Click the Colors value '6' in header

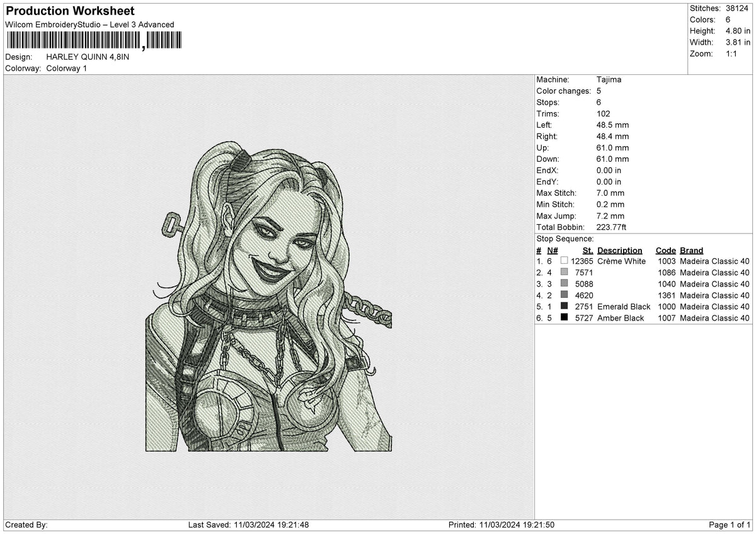(x=728, y=20)
